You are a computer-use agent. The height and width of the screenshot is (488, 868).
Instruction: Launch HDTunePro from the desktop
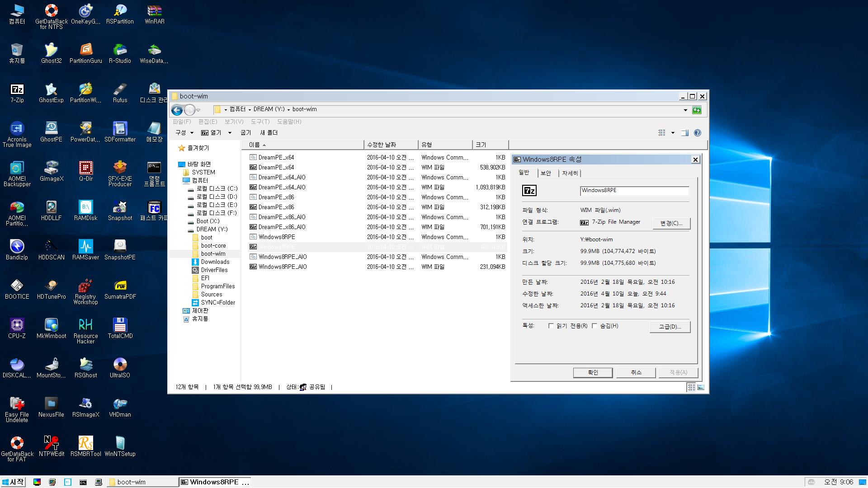pos(52,289)
